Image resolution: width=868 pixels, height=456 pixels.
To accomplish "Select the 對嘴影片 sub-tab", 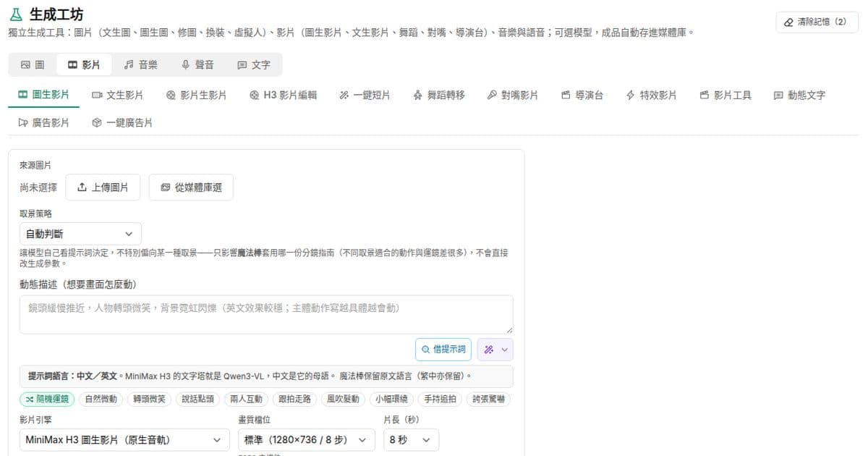I will click(513, 95).
